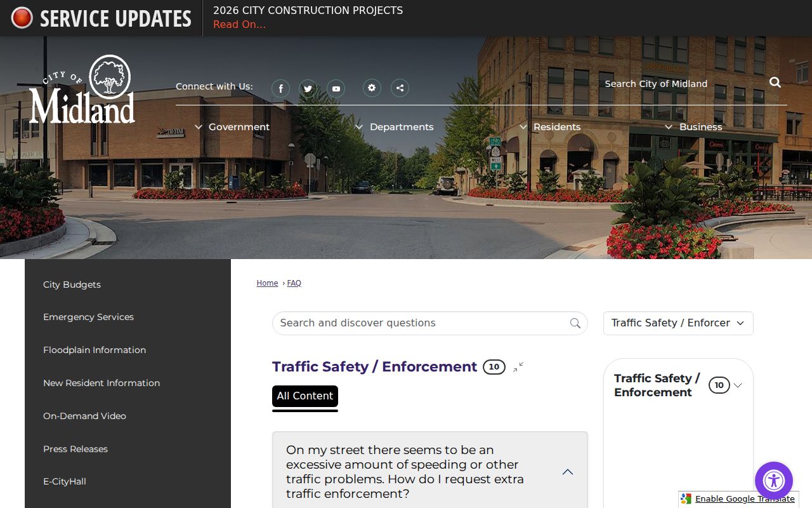812x508 pixels.
Task: Open Floodplain Information in side menu
Action: pos(95,350)
